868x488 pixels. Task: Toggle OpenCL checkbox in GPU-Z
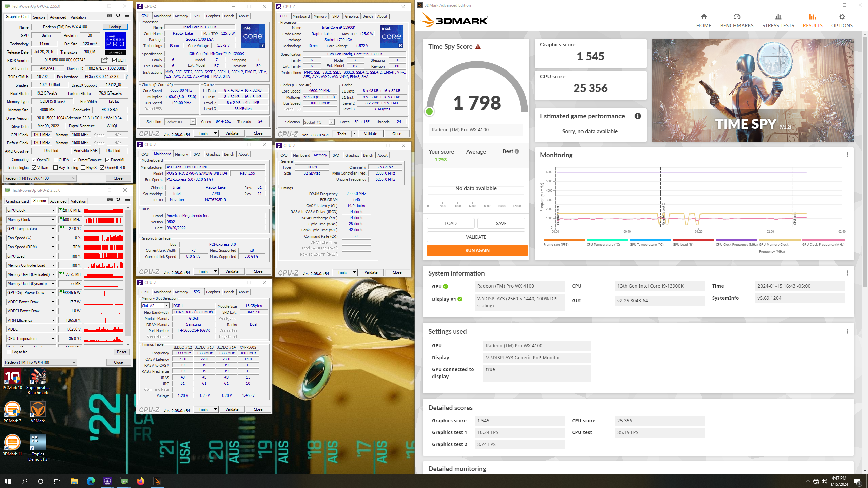click(x=34, y=160)
